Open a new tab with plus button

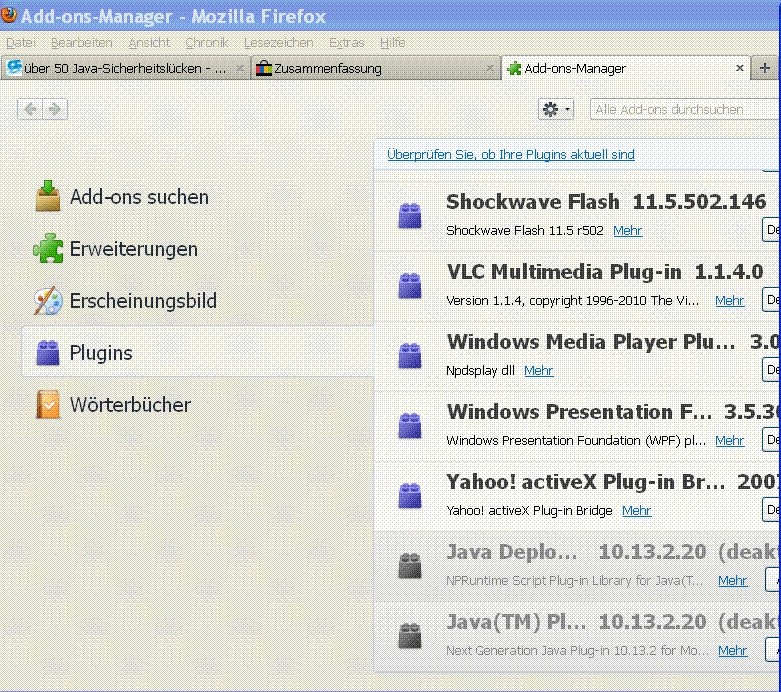point(765,69)
